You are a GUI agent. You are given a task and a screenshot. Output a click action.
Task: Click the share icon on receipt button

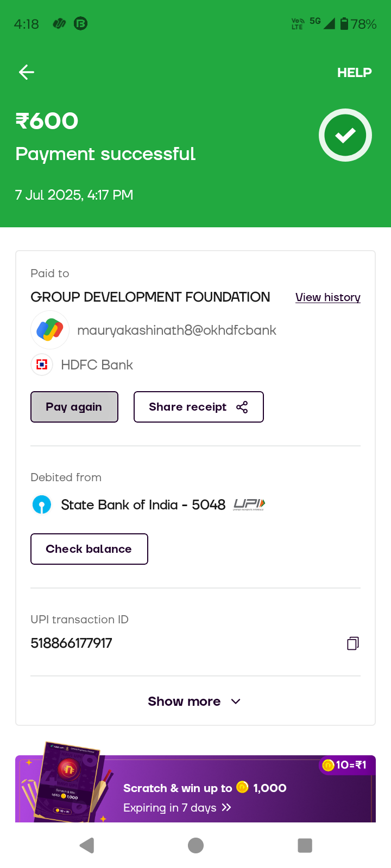pos(242,407)
